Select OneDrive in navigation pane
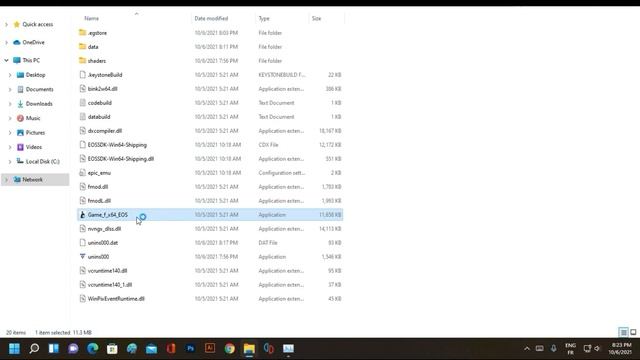This screenshot has height=360, width=640. click(x=33, y=42)
